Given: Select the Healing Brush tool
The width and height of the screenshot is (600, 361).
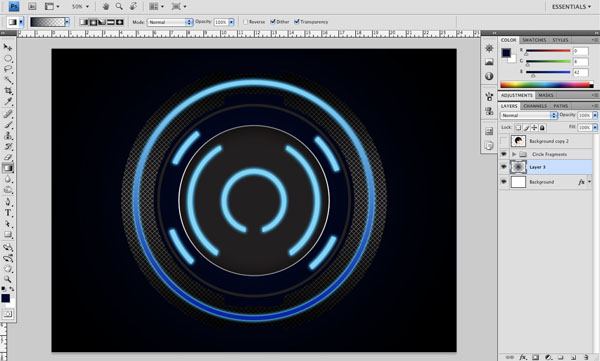Looking at the screenshot, I should 8,114.
